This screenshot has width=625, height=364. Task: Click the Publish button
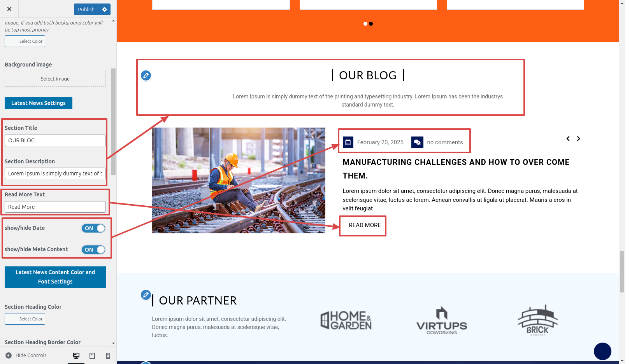point(86,9)
